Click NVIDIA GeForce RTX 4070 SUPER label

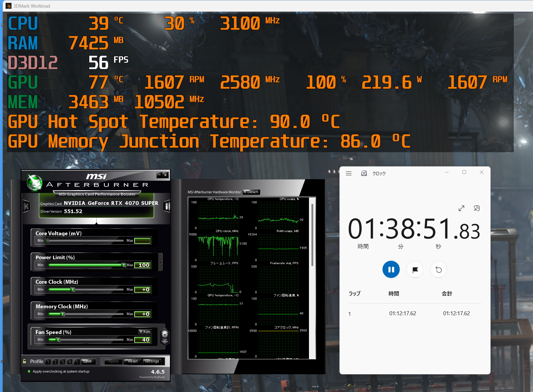[x=111, y=203]
